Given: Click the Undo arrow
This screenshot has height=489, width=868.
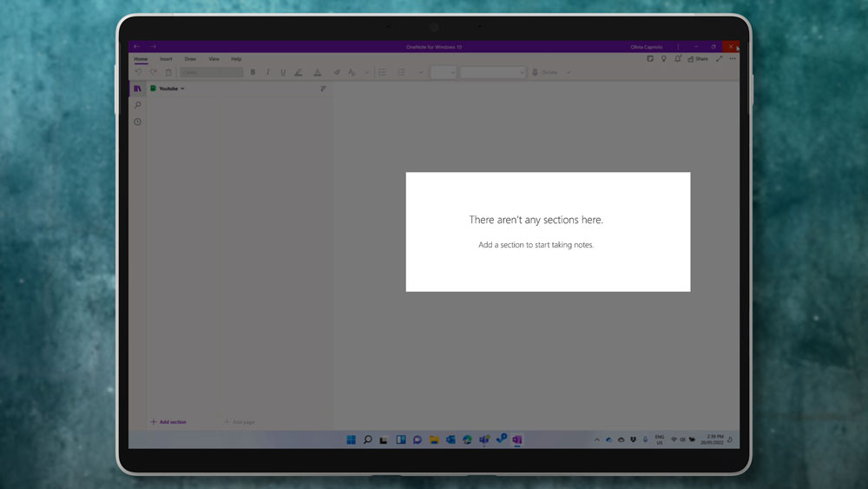Looking at the screenshot, I should [x=138, y=73].
